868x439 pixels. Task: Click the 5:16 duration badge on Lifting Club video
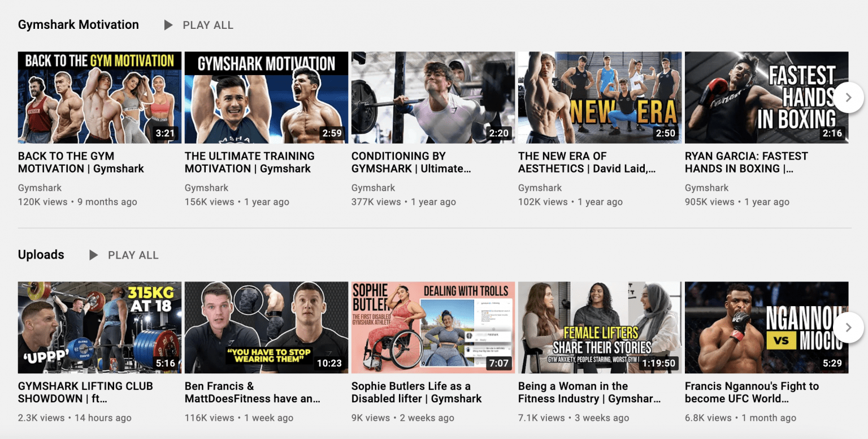tap(165, 364)
